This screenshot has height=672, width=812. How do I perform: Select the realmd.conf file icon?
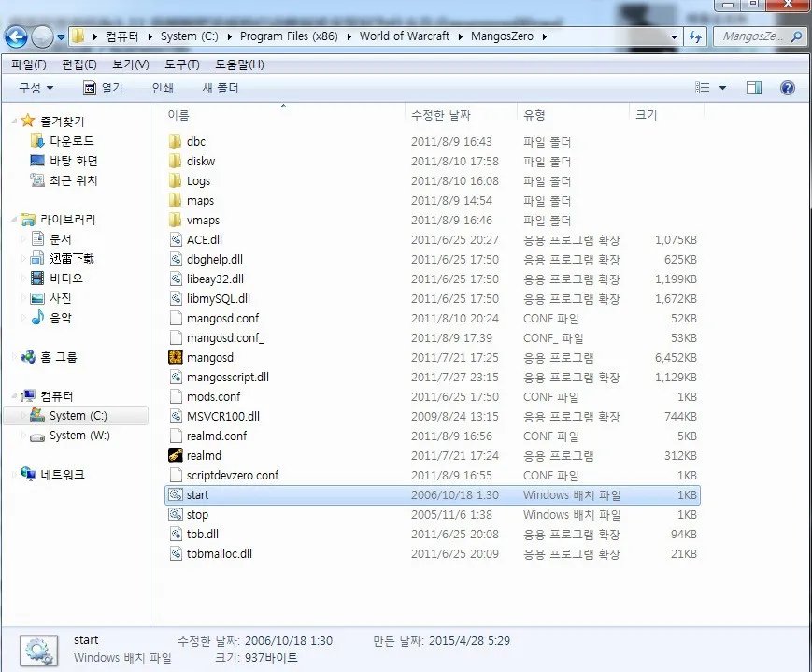point(176,436)
